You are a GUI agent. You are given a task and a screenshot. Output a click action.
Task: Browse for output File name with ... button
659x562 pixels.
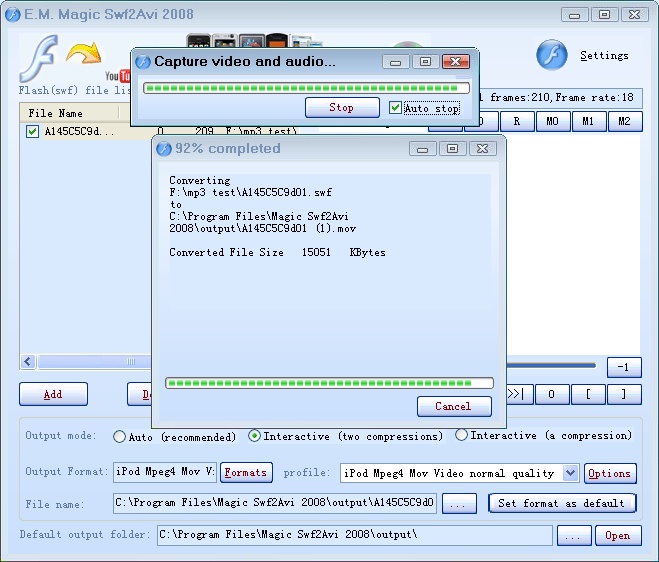point(459,504)
